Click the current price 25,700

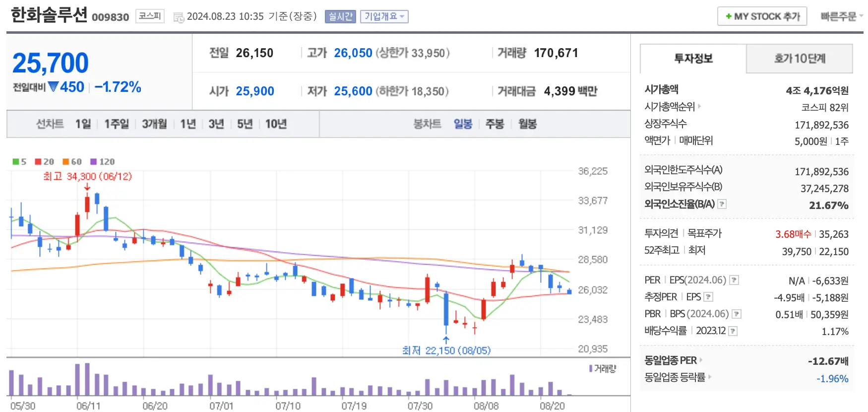(x=51, y=63)
